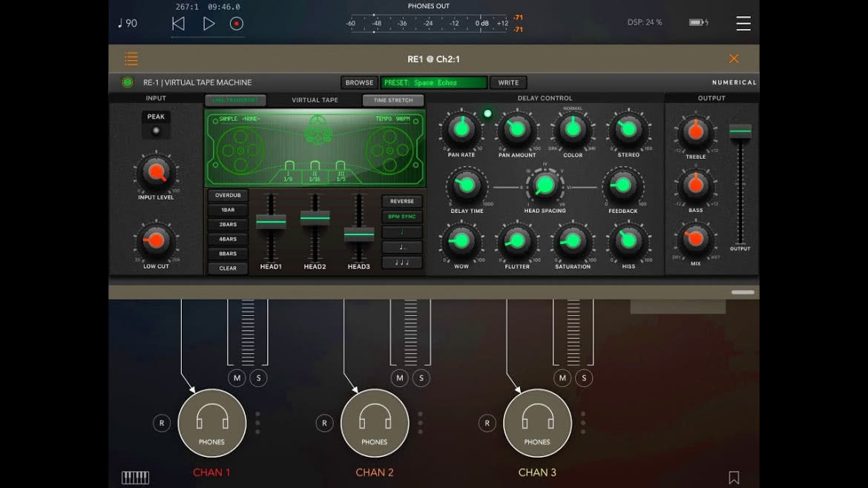Toggle BPM SYNC
Screen dimensions: 868x488
tap(402, 217)
